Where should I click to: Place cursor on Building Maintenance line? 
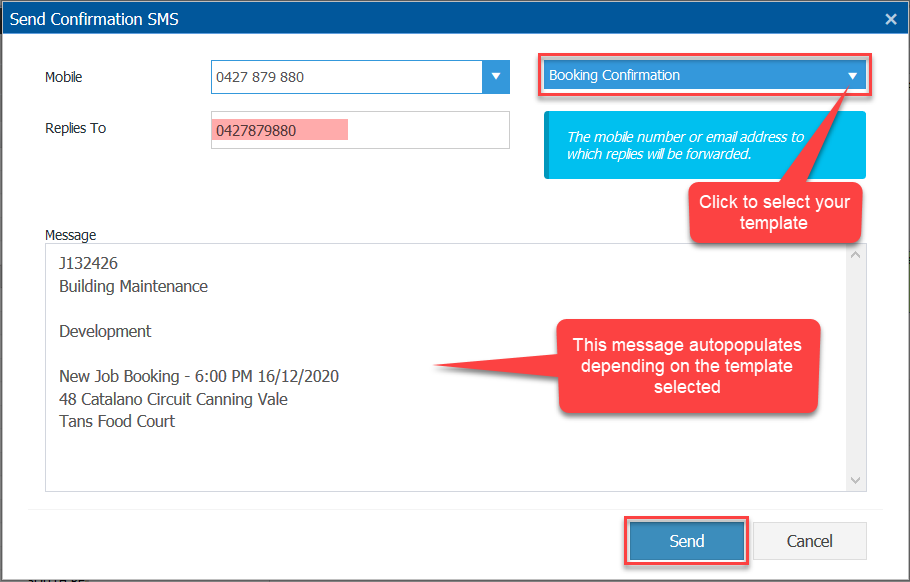tap(133, 286)
